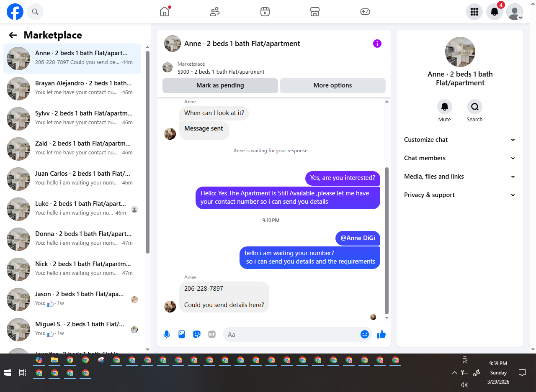Click "Anne is waiting for your response." notice

(x=271, y=151)
